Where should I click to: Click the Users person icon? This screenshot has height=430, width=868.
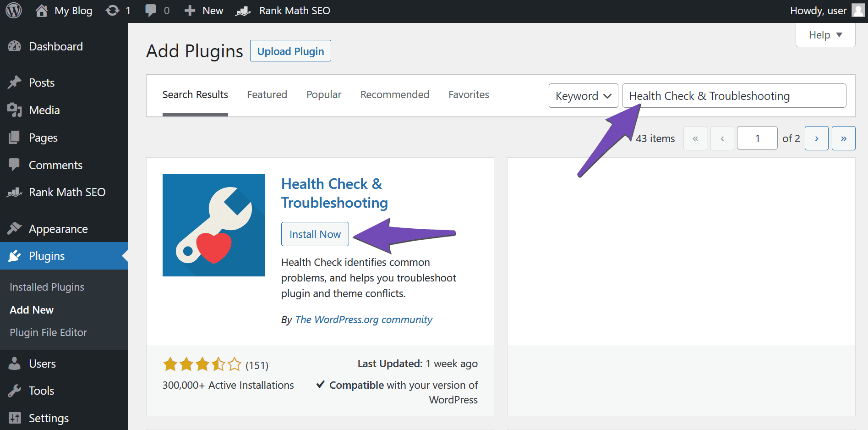[15, 364]
